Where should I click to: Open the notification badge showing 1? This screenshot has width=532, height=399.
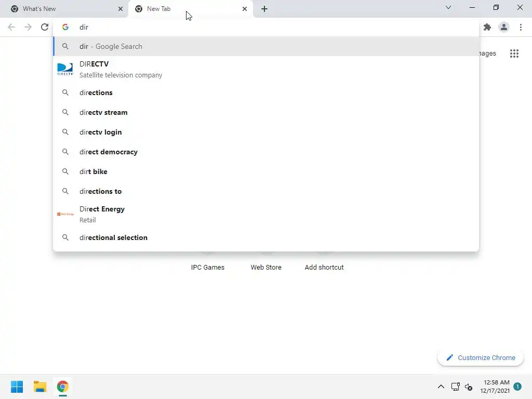pyautogui.click(x=517, y=387)
